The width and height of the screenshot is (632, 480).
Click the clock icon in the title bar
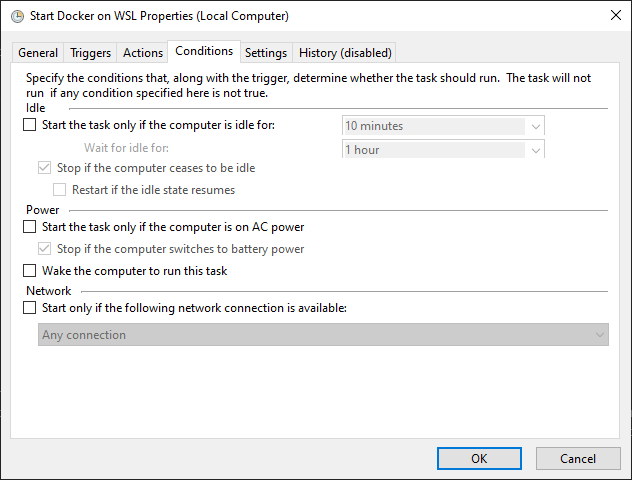click(x=15, y=16)
